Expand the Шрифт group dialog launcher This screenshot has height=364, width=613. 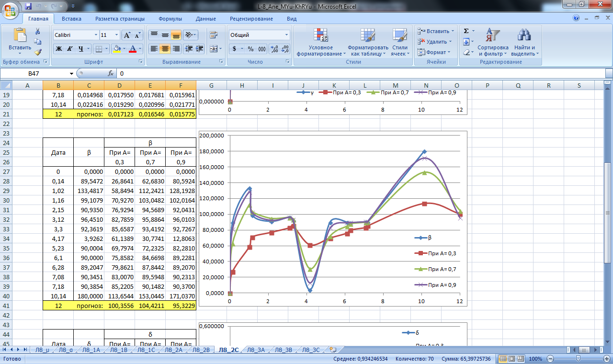point(141,62)
